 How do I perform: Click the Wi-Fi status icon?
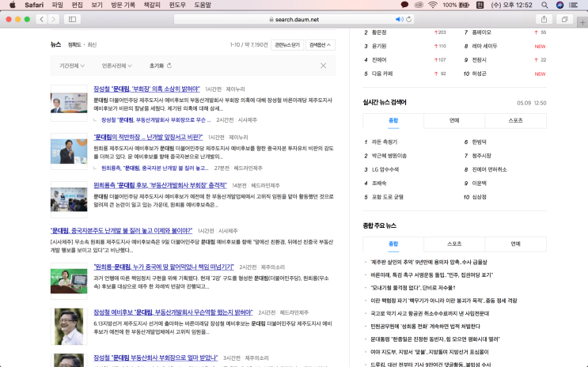[x=433, y=5]
